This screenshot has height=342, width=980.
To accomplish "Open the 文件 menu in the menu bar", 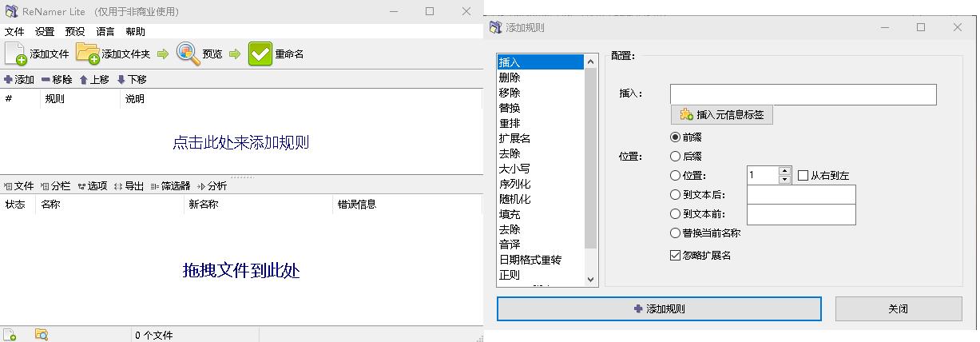I will [x=14, y=32].
